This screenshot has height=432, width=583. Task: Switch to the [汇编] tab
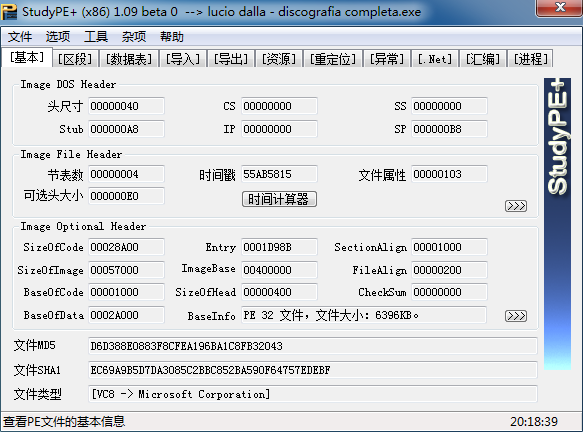coord(483,59)
